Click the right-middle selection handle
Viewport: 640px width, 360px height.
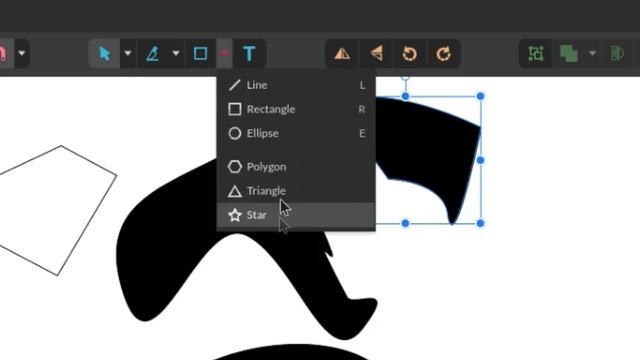pyautogui.click(x=480, y=160)
